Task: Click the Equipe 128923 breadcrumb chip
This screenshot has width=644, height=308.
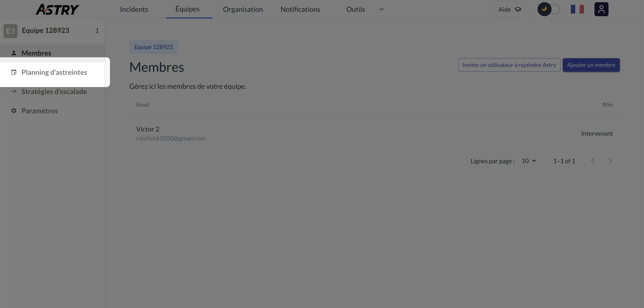Action: pos(154,47)
